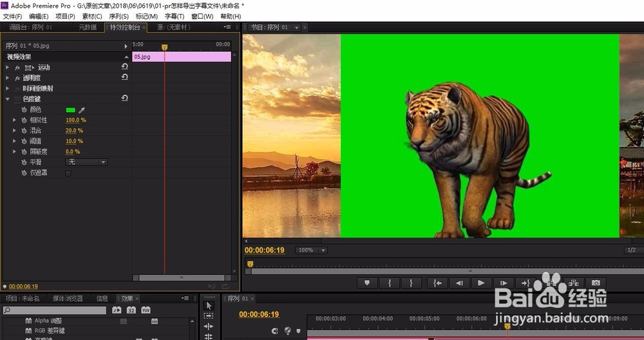Reset the 色度键 (Chroma Key) effect

[x=124, y=98]
